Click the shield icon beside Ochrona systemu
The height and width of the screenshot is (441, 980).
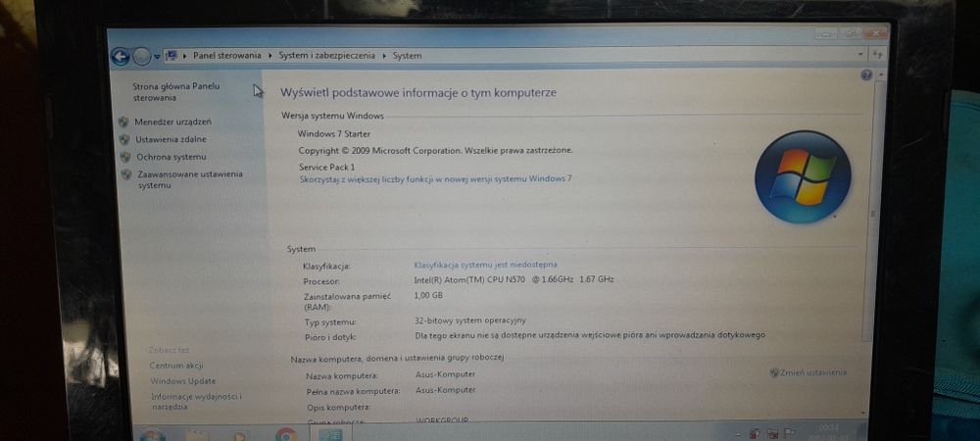pos(125,157)
